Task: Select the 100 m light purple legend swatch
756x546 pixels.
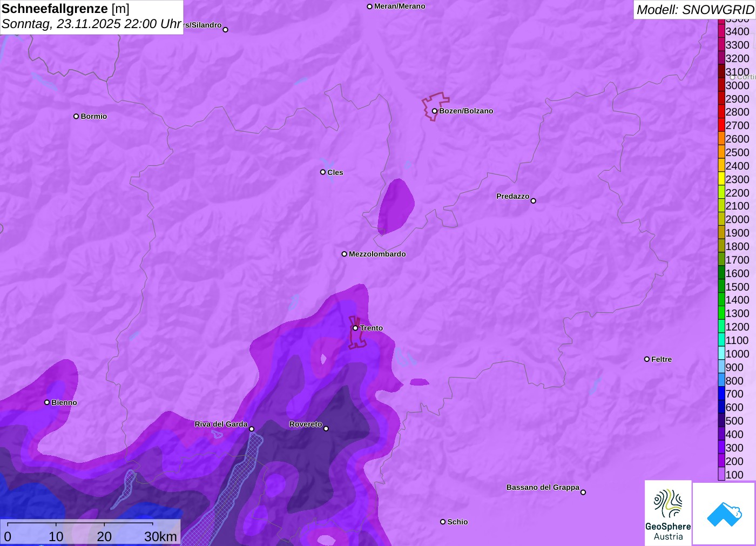Action: tap(721, 475)
